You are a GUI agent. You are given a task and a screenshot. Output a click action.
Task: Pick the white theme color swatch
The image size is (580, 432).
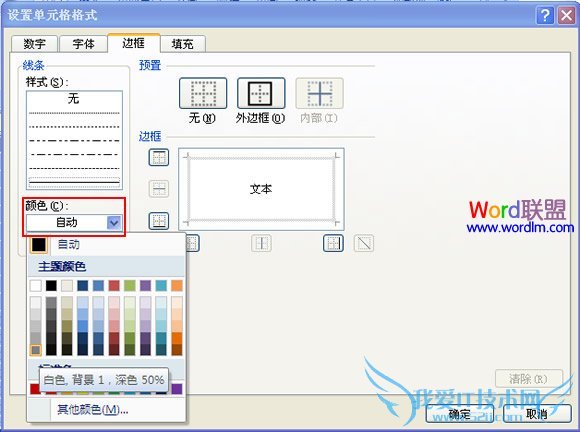coord(36,286)
